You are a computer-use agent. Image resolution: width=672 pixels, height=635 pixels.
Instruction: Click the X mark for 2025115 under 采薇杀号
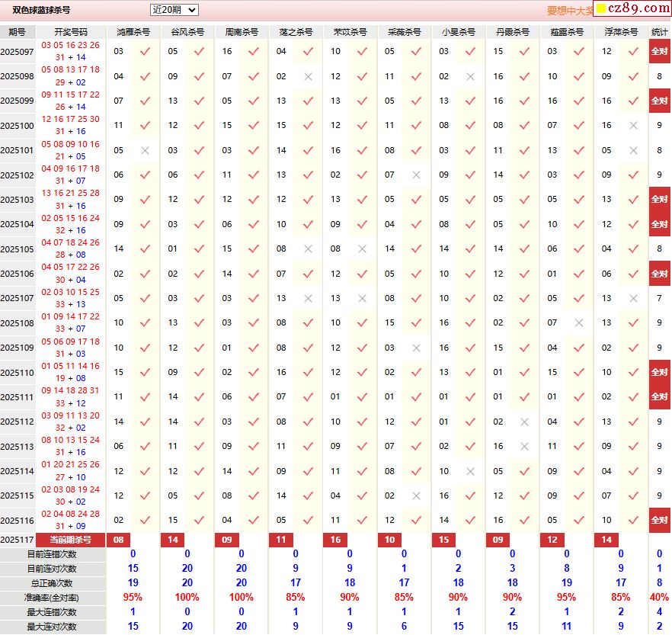coord(416,495)
